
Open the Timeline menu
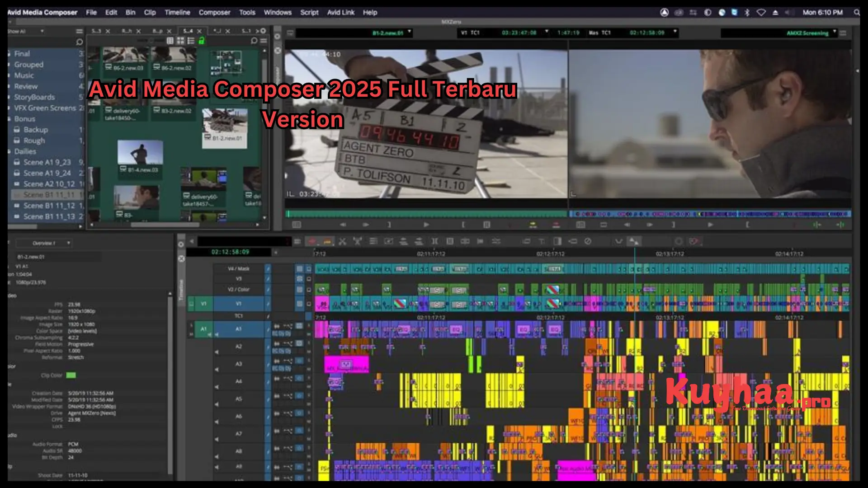click(x=177, y=12)
